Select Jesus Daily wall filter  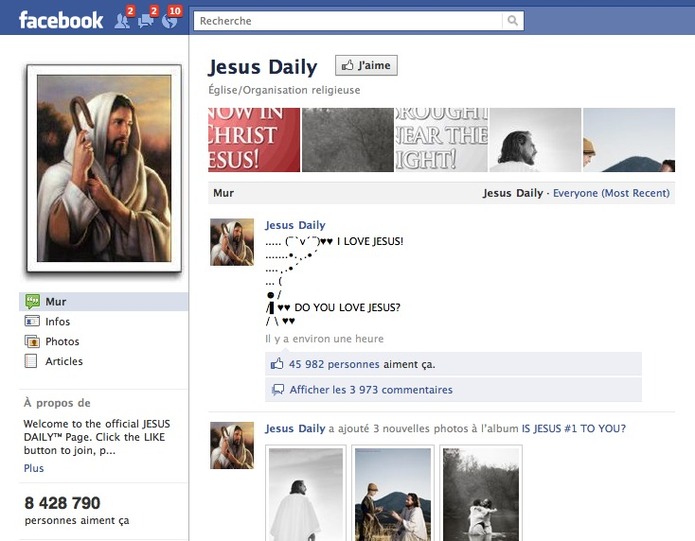tap(512, 193)
